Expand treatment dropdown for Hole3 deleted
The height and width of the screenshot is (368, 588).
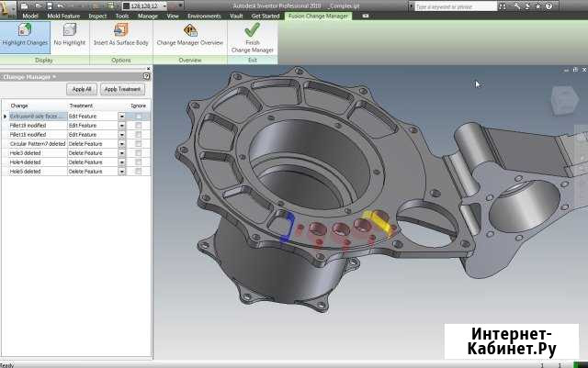click(122, 153)
